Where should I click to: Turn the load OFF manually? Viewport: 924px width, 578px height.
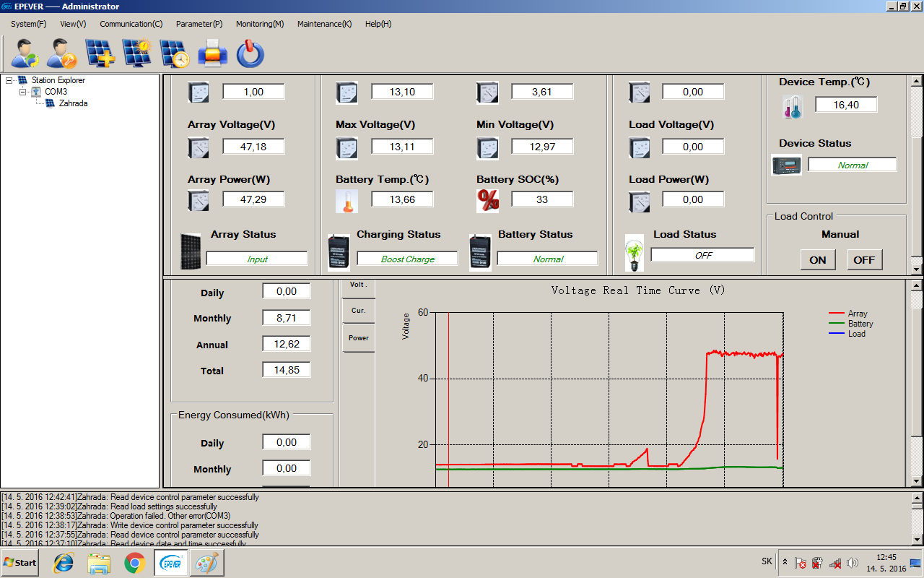coord(864,260)
